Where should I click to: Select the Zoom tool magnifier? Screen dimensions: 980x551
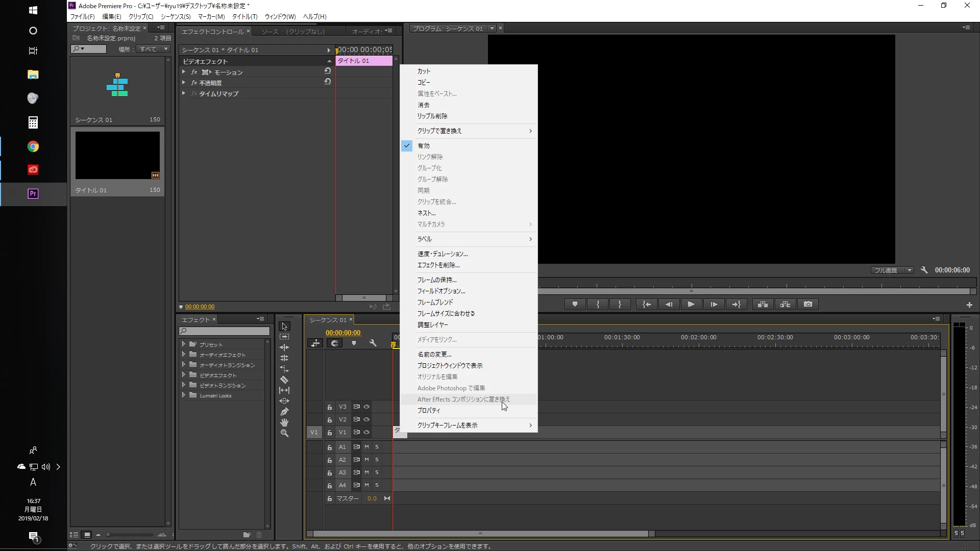click(284, 433)
